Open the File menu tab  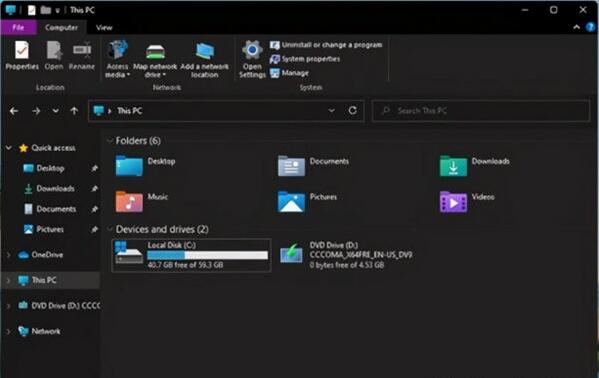point(18,28)
